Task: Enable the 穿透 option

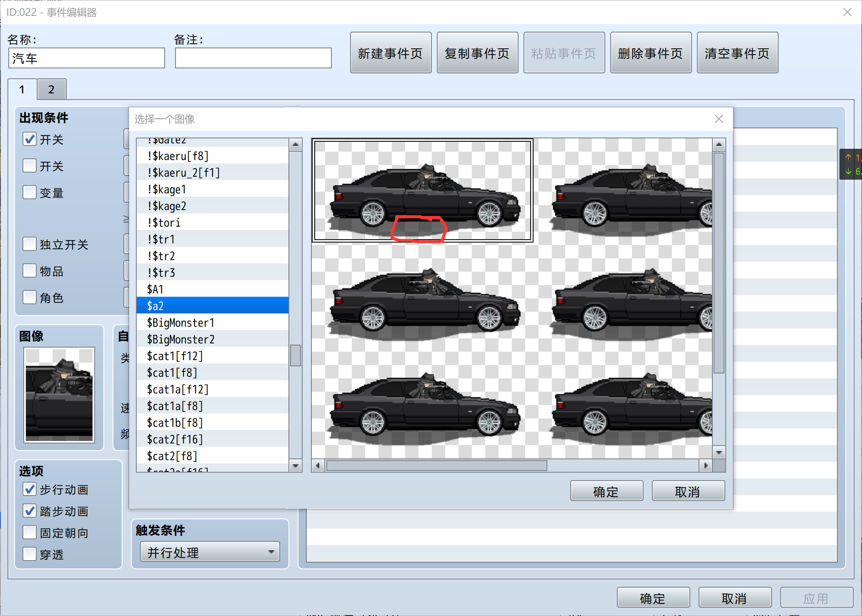Action: click(x=30, y=554)
